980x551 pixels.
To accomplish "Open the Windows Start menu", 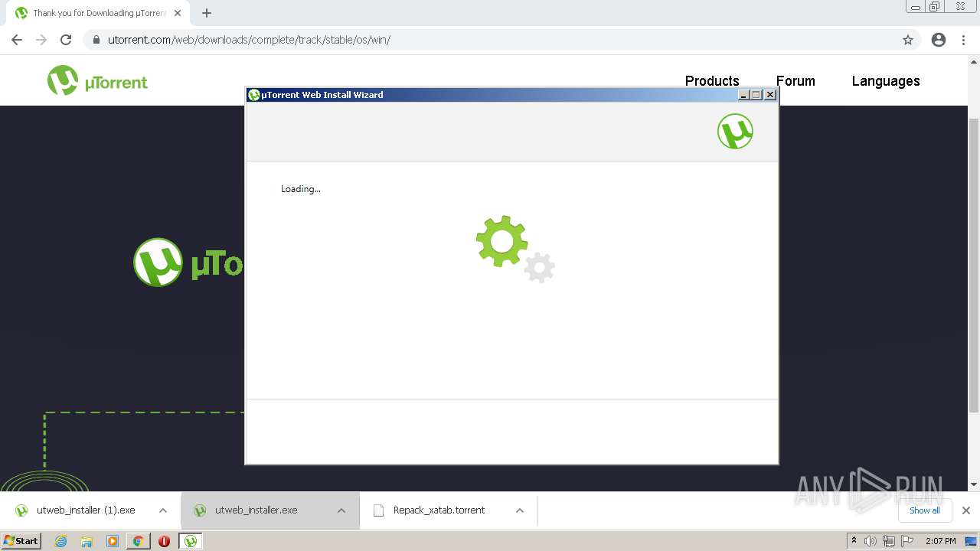I will point(21,540).
